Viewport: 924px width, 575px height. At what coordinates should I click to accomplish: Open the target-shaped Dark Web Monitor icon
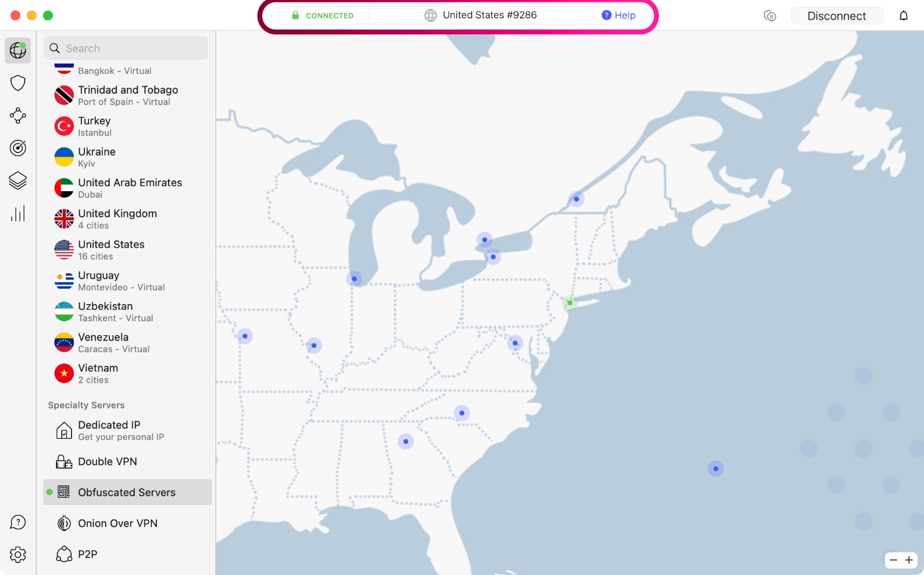(x=18, y=148)
